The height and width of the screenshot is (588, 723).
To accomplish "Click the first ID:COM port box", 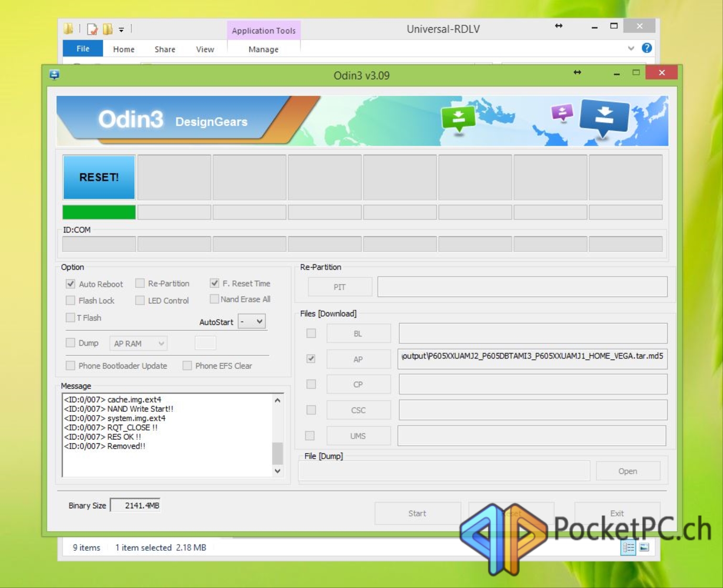I will coord(99,244).
